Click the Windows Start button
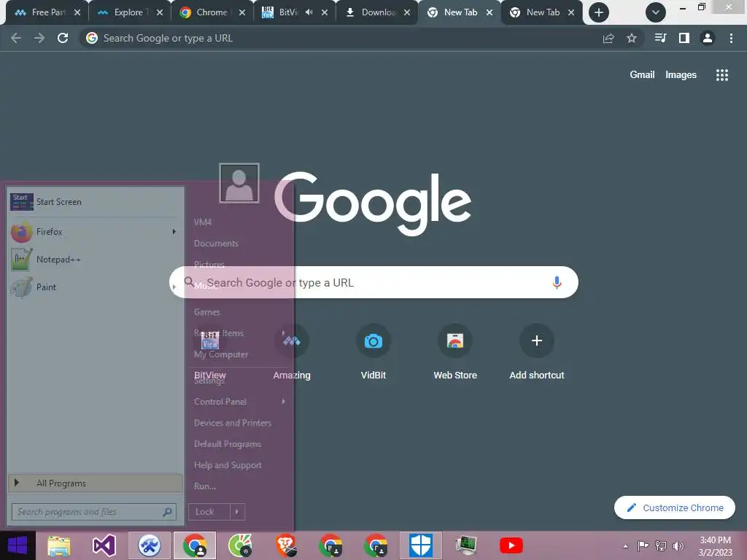Viewport: 747px width, 560px height. click(x=18, y=545)
